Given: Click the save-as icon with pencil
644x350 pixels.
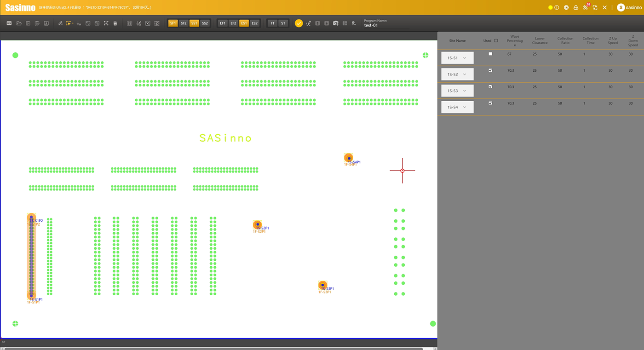Looking at the screenshot, I should click(37, 23).
